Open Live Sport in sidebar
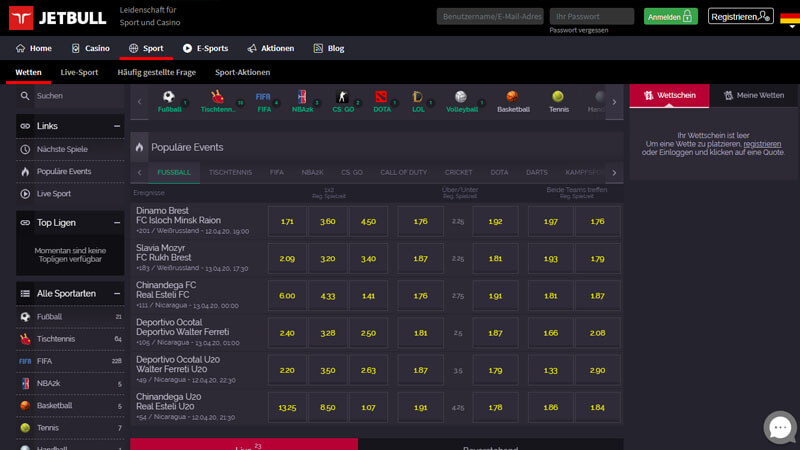 70,194
